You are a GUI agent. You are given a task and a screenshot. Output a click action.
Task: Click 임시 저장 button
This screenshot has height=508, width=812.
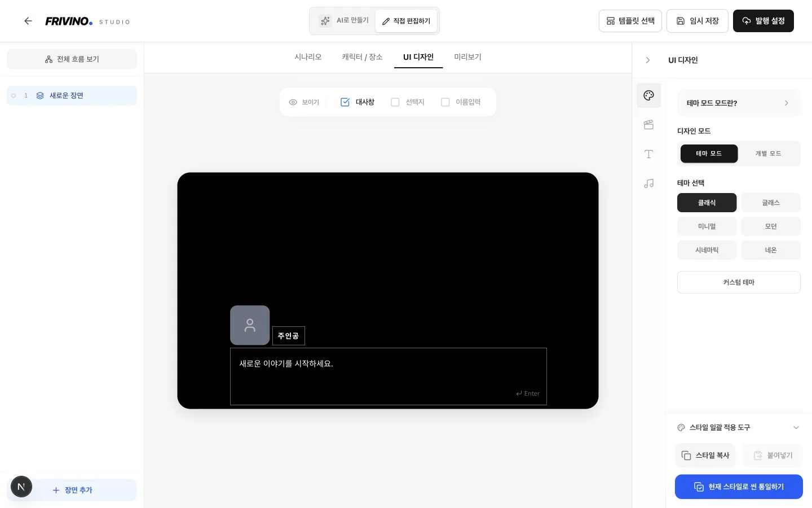click(x=698, y=21)
